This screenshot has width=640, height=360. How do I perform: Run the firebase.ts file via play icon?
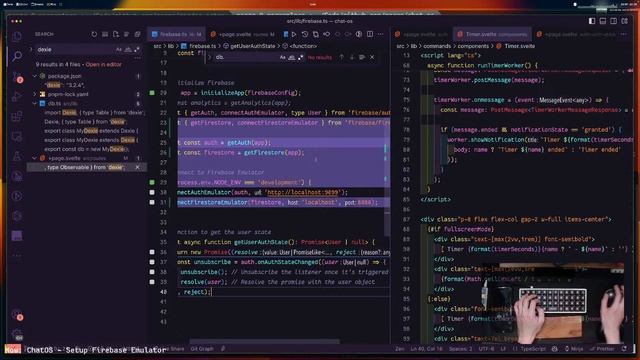pyautogui.click(x=294, y=34)
